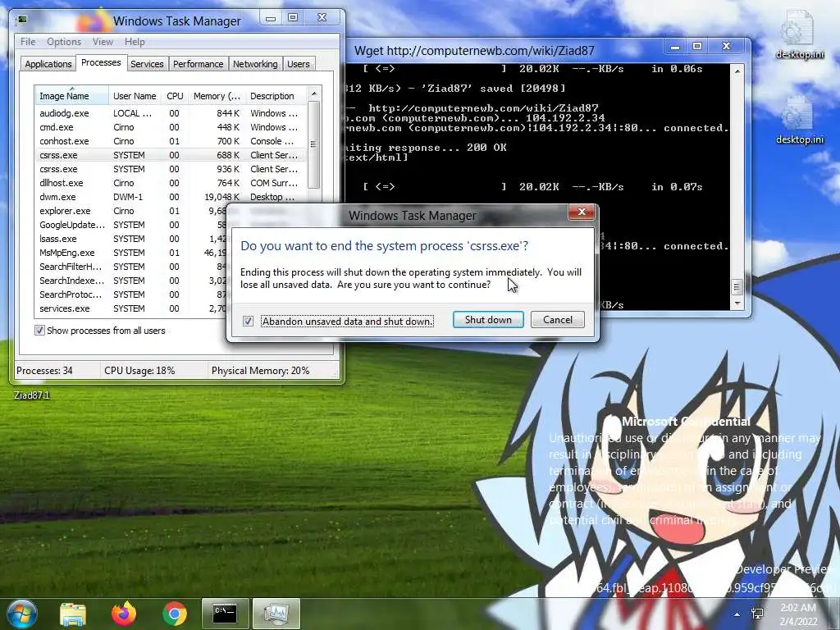
Task: Switch to the Services tab
Action: pyautogui.click(x=147, y=64)
